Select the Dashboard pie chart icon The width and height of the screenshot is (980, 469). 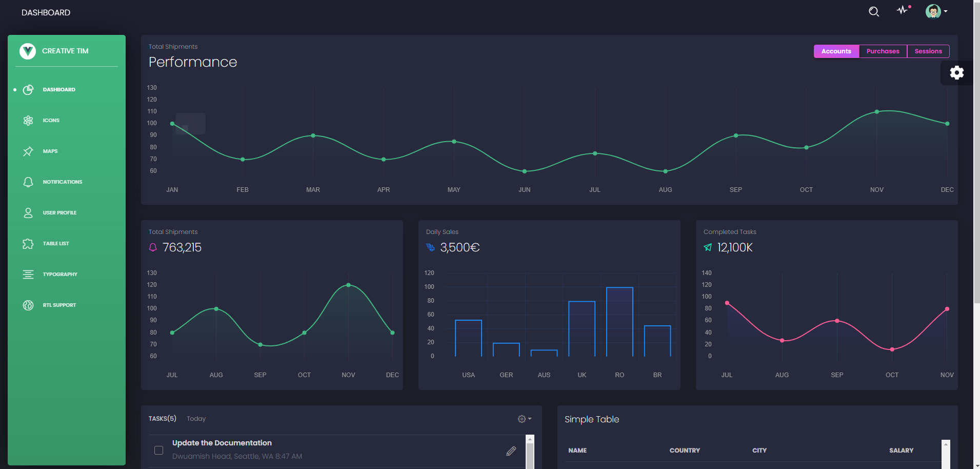(x=28, y=89)
